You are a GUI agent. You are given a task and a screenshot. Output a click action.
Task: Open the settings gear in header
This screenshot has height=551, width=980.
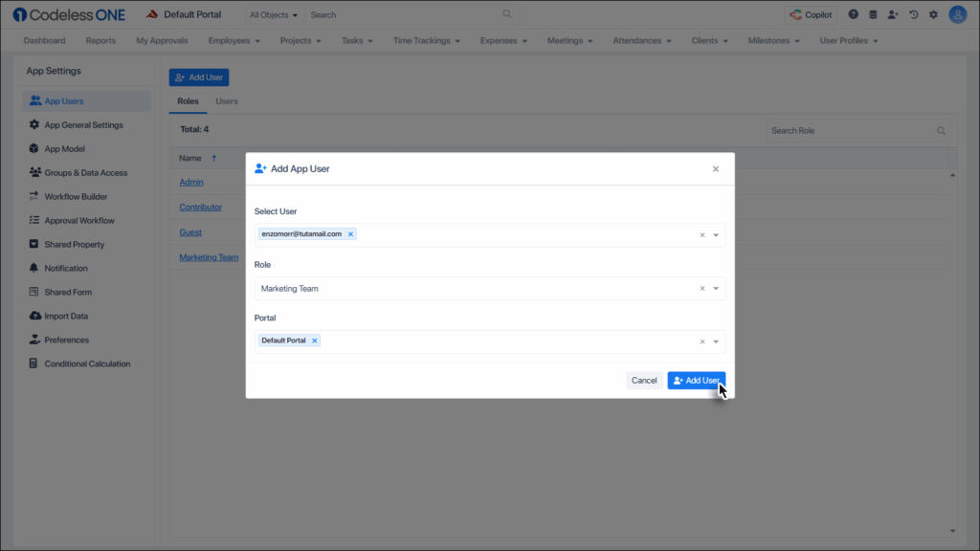pyautogui.click(x=934, y=14)
